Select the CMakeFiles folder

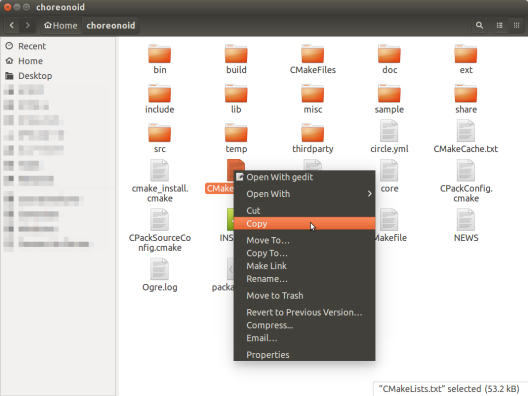click(x=313, y=59)
